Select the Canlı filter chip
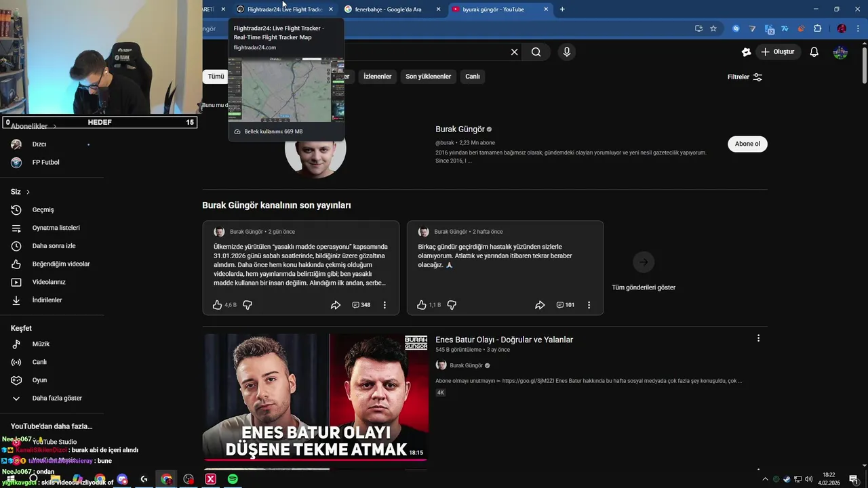Screen dimensions: 868x488 [473, 77]
